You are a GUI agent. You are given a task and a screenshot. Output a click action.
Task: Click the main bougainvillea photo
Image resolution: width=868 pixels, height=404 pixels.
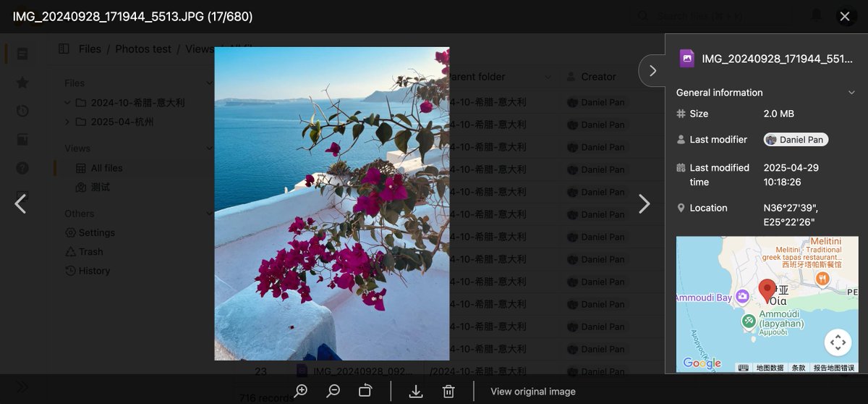pyautogui.click(x=332, y=203)
